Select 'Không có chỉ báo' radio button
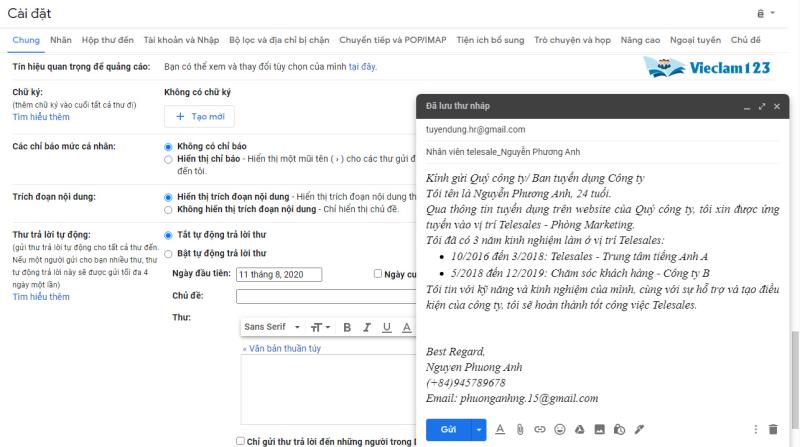 (x=168, y=147)
